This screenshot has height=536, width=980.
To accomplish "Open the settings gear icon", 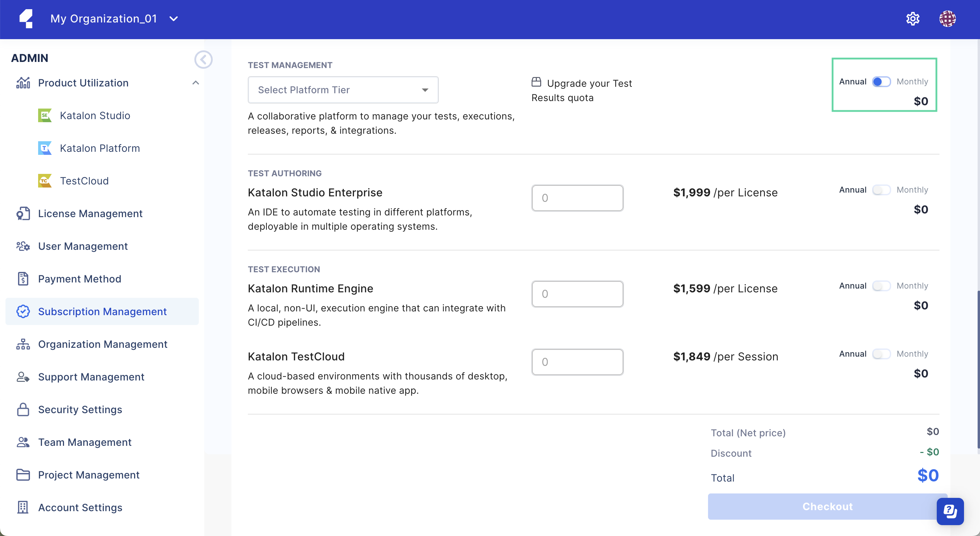I will click(913, 19).
